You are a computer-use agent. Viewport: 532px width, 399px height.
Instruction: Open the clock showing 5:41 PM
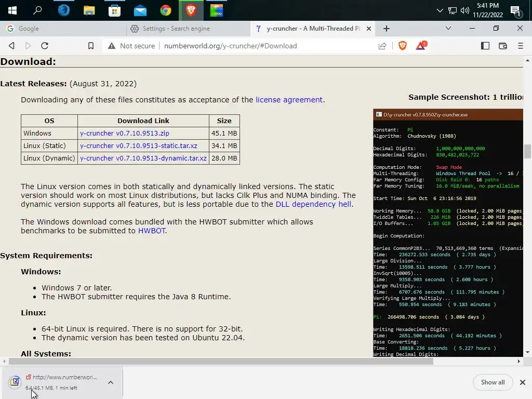point(487,10)
